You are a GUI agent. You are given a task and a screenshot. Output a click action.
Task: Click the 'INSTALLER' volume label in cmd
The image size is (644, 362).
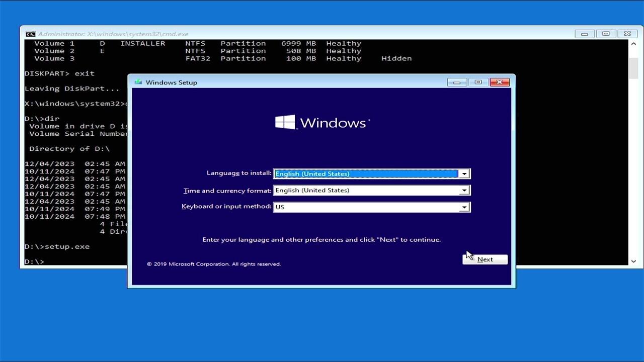pyautogui.click(x=142, y=43)
